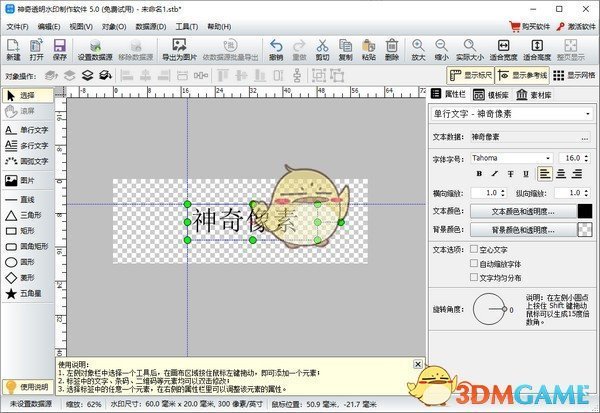Click 适合高度 fit height icon
Image resolution: width=600 pixels, height=413 pixels.
537,50
